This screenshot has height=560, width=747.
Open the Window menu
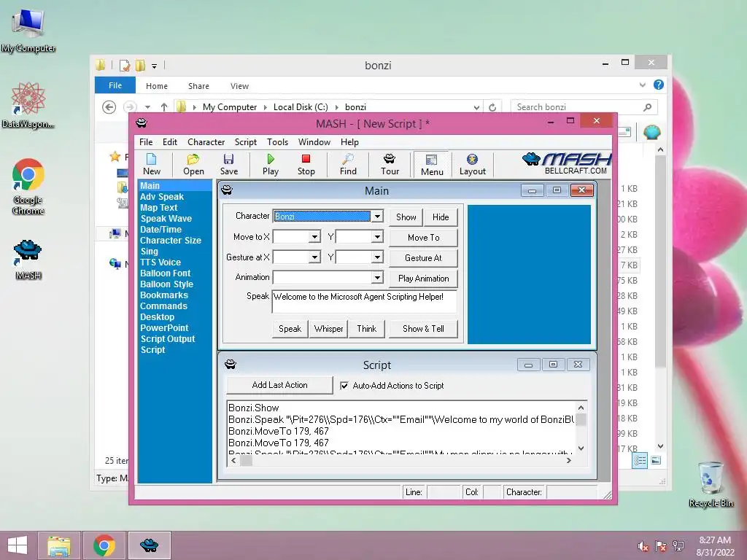[314, 142]
